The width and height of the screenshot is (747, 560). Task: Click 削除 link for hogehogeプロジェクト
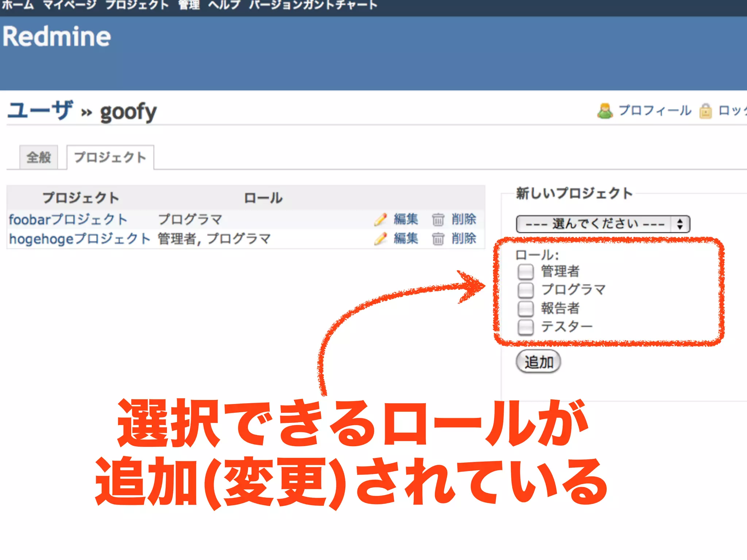[464, 238]
